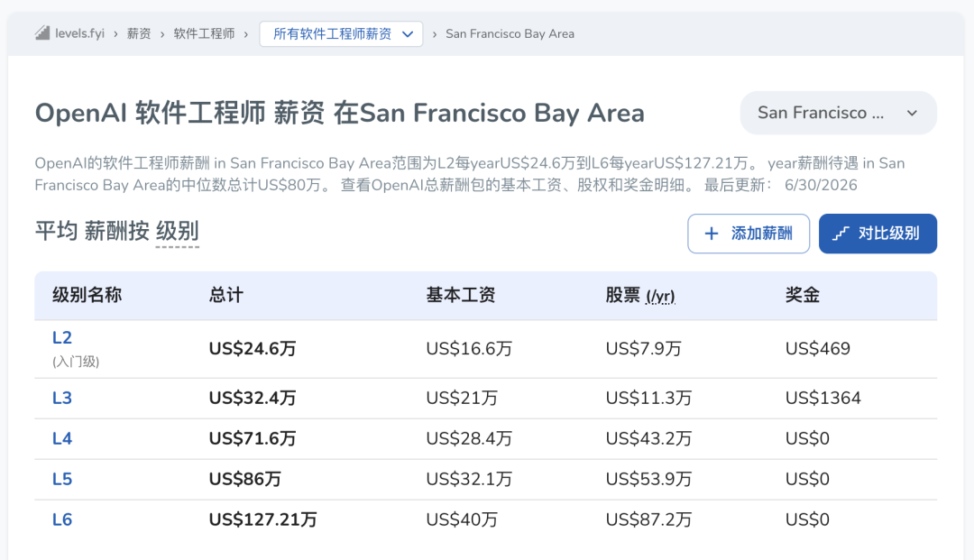Click the chevron arrow in location selector
The image size is (974, 560).
pyautogui.click(x=912, y=113)
